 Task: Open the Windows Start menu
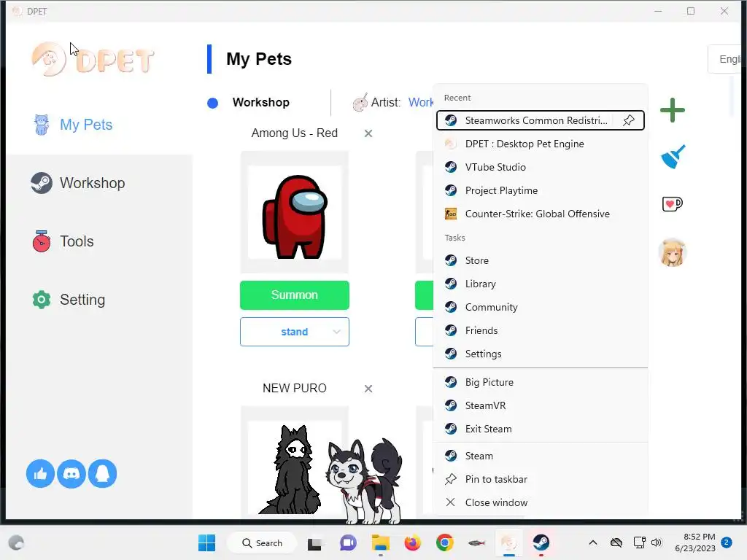[206, 542]
